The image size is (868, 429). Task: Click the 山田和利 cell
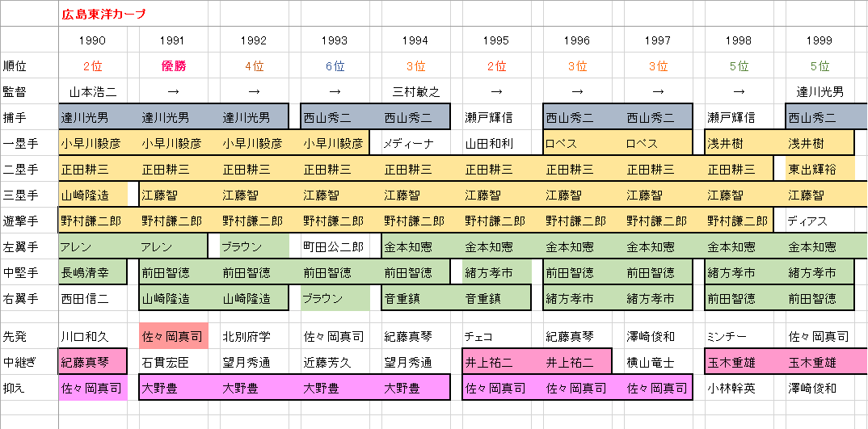496,144
